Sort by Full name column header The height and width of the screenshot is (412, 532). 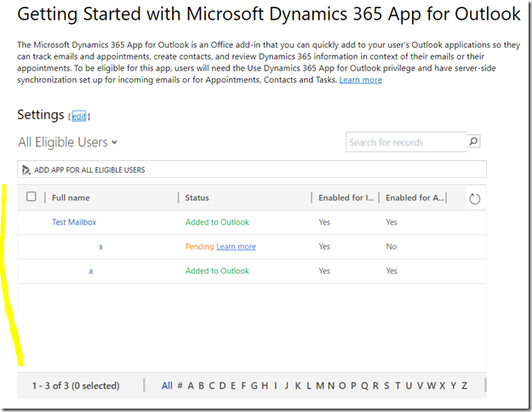71,197
